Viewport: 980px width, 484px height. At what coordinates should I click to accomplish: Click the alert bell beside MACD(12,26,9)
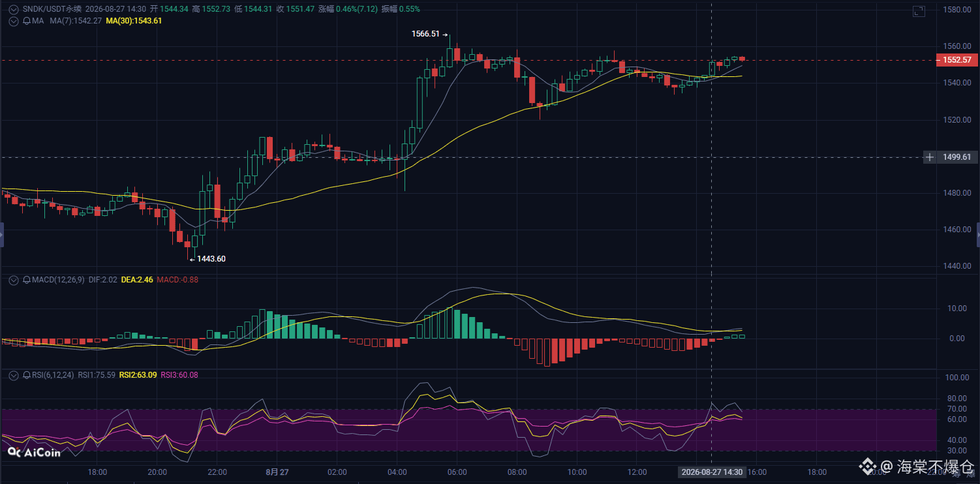click(x=27, y=280)
